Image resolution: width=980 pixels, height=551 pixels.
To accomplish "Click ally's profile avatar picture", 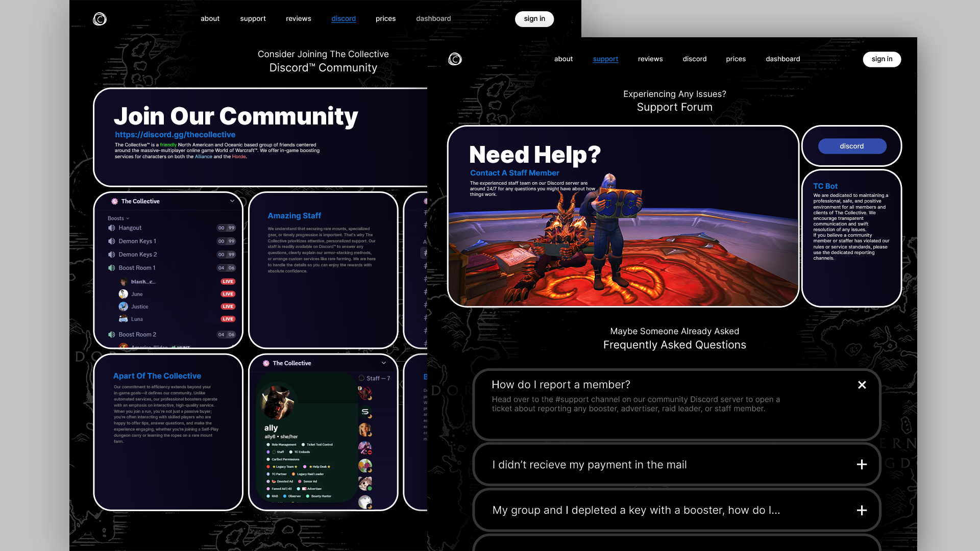I will [x=278, y=402].
